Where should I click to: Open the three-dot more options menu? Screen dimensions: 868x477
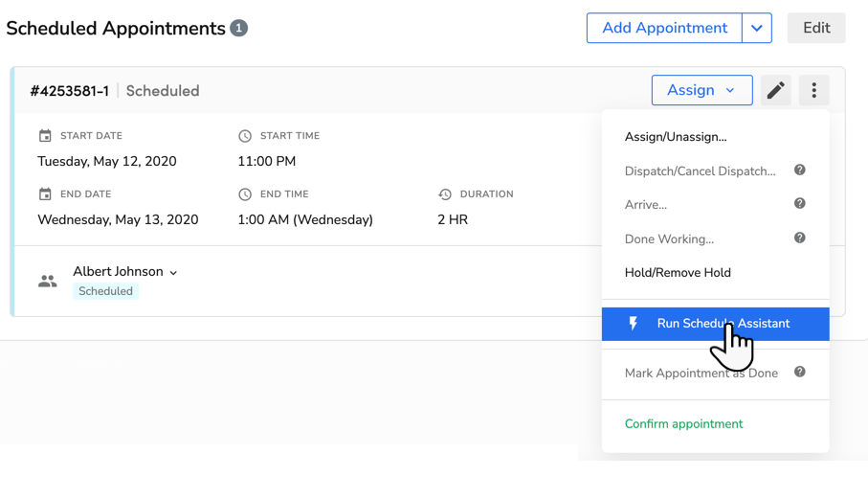pos(813,90)
